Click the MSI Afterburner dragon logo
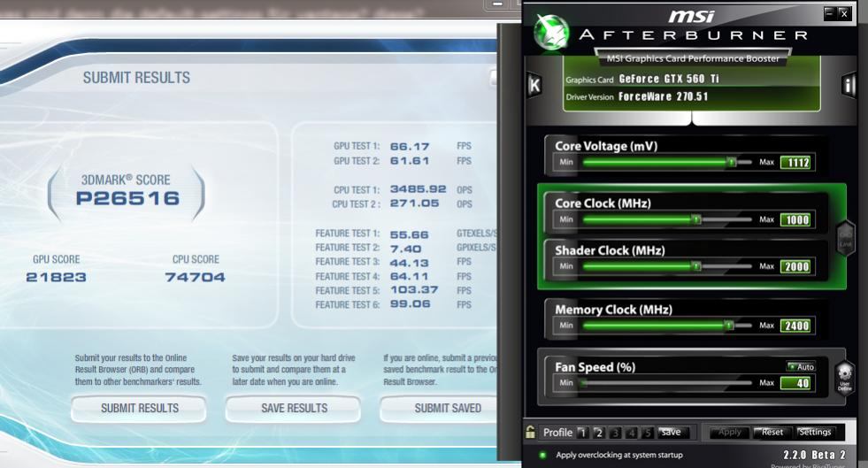The height and width of the screenshot is (468, 868). pos(551,32)
